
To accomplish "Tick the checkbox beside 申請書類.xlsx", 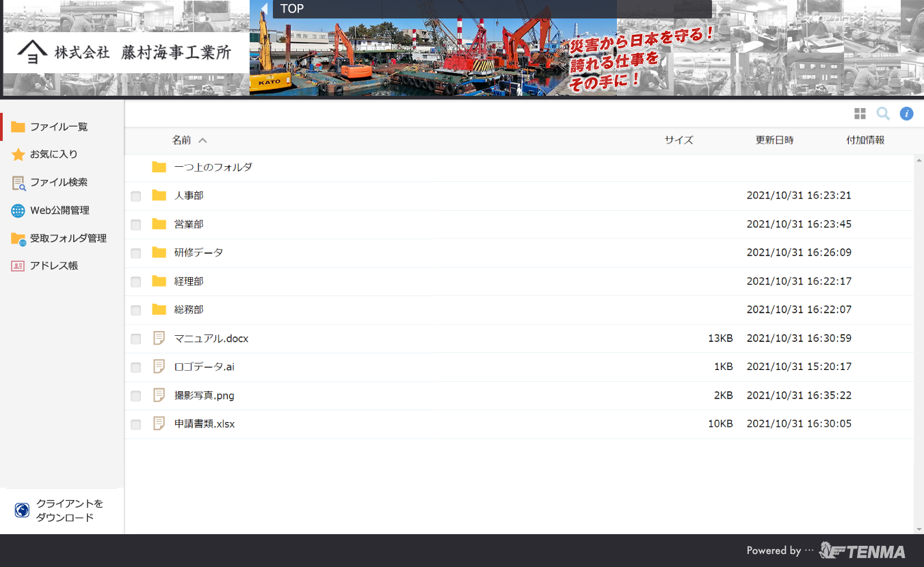I will [x=136, y=425].
